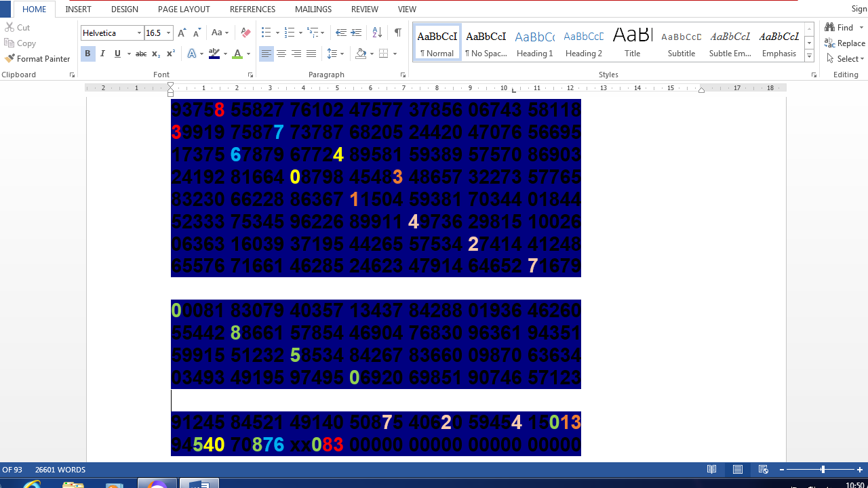Open the Text Highlight Color dropdown arrow
The image size is (868, 488).
pos(225,54)
